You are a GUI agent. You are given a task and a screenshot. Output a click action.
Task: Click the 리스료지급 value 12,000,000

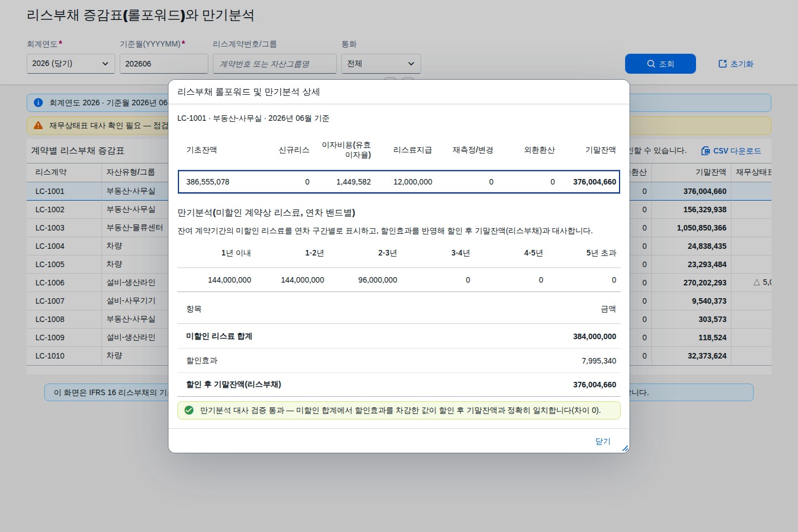click(413, 182)
